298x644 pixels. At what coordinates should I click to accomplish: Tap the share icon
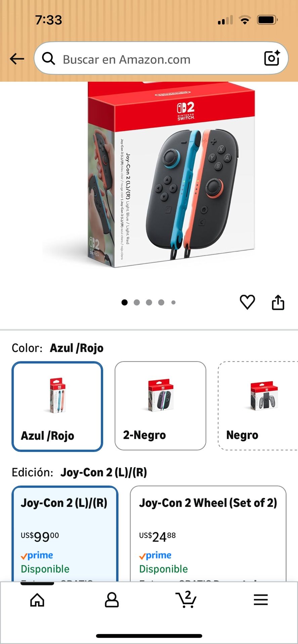click(278, 302)
